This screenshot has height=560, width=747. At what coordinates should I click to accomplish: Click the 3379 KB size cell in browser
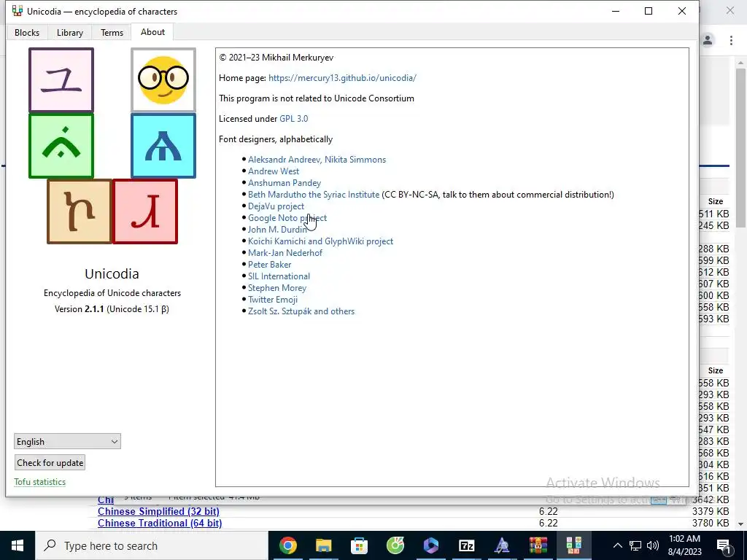pyautogui.click(x=711, y=511)
